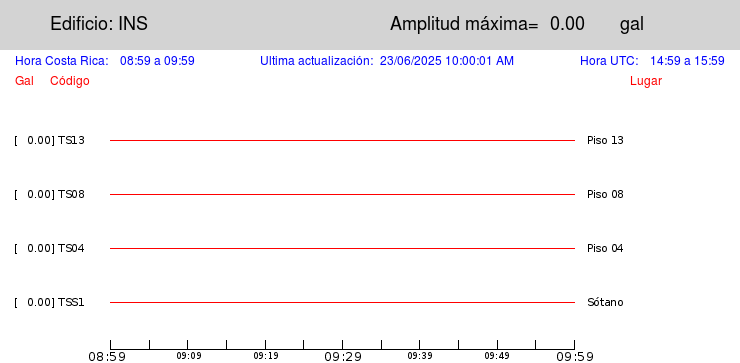
Task: Select the Sótano location label
Action: [x=605, y=302]
